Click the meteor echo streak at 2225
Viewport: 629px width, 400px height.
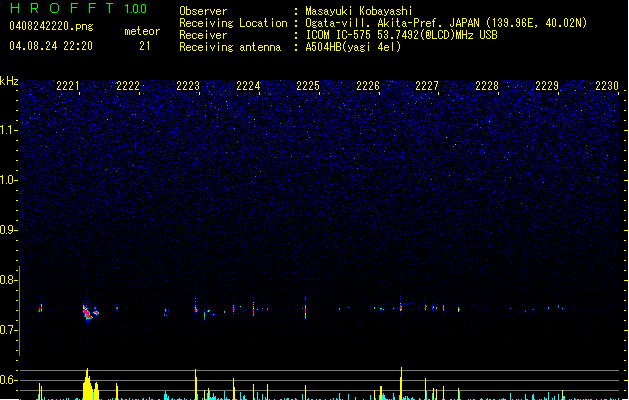(306, 308)
